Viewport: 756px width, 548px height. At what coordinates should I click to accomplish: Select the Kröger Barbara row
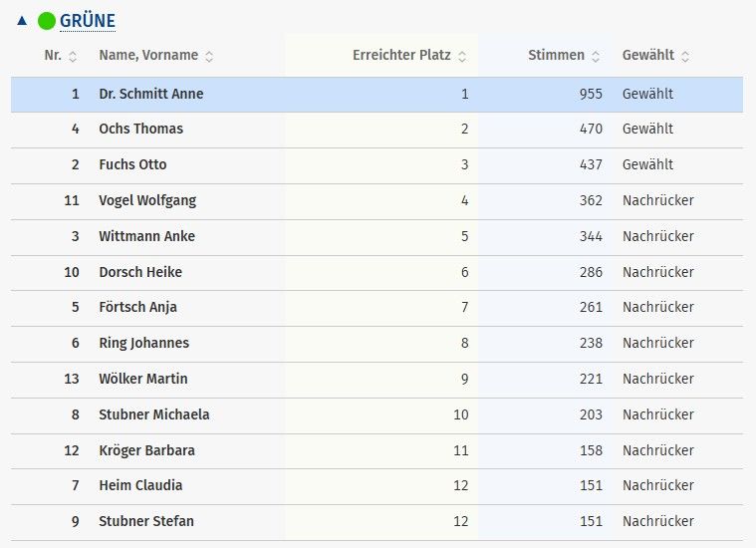(x=146, y=450)
